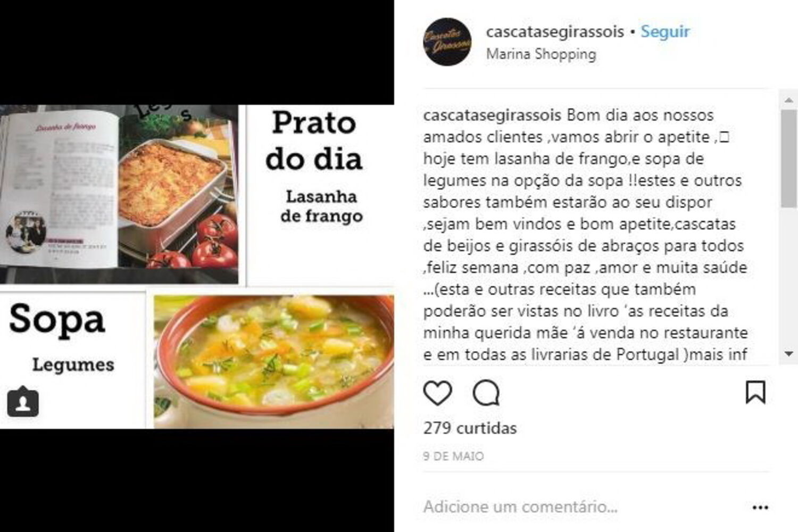Open cascatasegirassois username in the caption
Viewport: 798px width, 532px height.
click(492, 115)
